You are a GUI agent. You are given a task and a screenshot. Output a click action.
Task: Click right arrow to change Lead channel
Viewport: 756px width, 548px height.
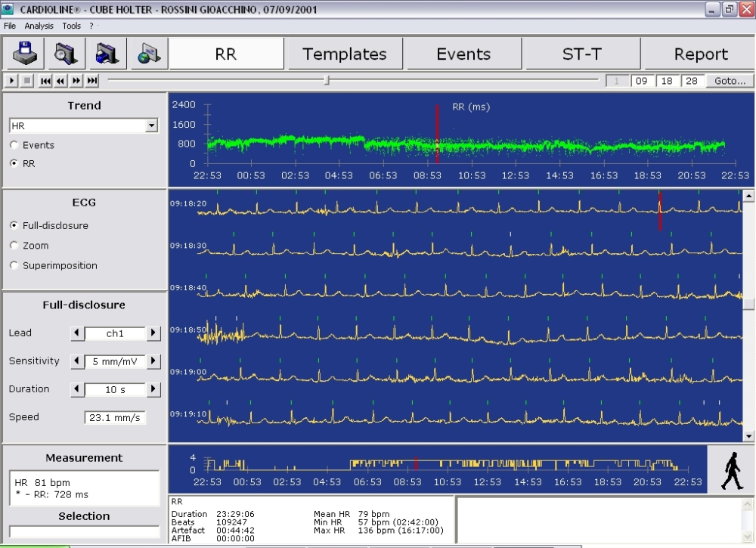click(153, 333)
